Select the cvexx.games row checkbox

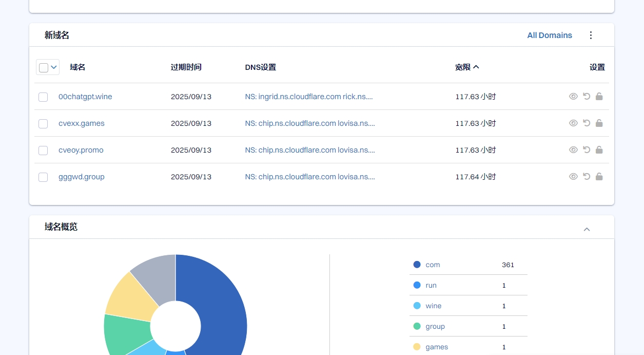point(43,123)
